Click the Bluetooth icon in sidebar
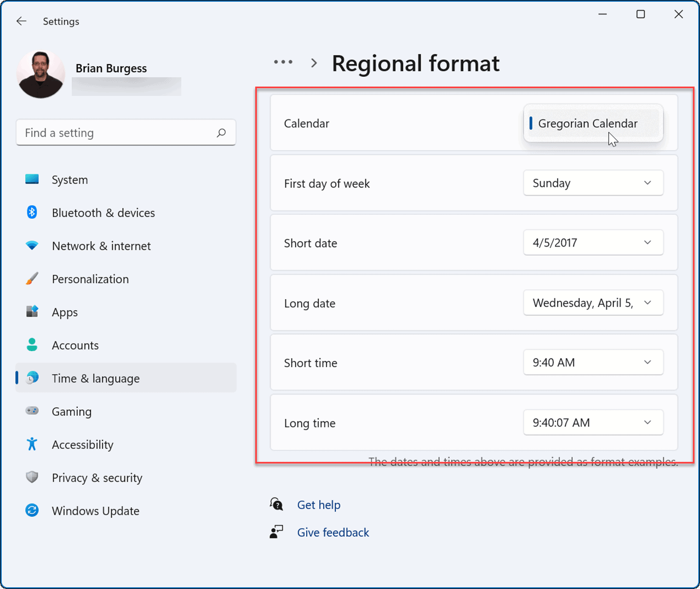This screenshot has width=700, height=589. 32,213
